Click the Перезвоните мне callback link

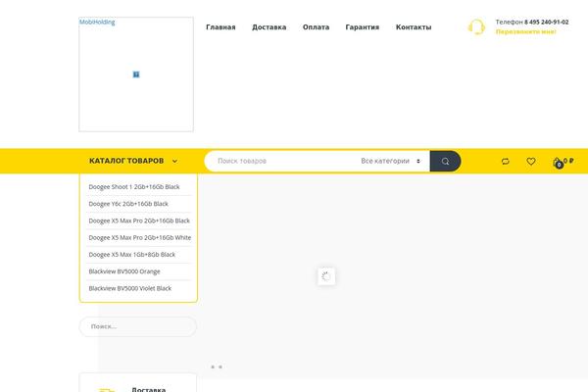[x=525, y=32]
